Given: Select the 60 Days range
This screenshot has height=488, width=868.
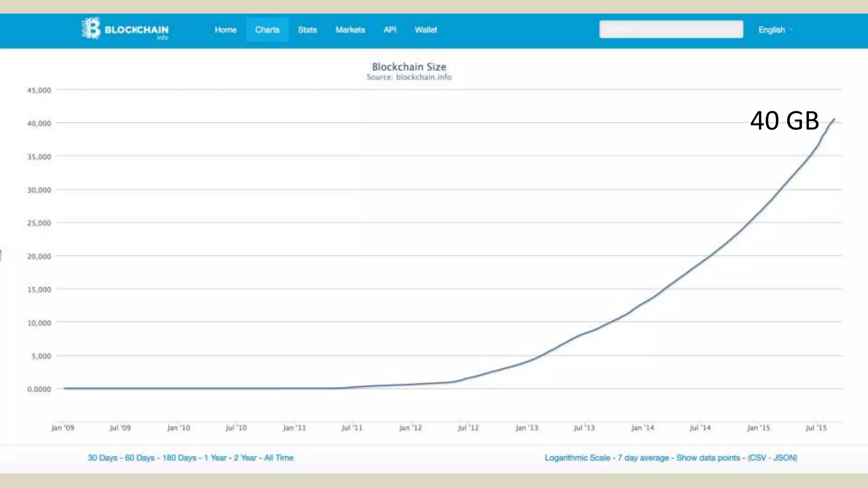Looking at the screenshot, I should [140, 458].
